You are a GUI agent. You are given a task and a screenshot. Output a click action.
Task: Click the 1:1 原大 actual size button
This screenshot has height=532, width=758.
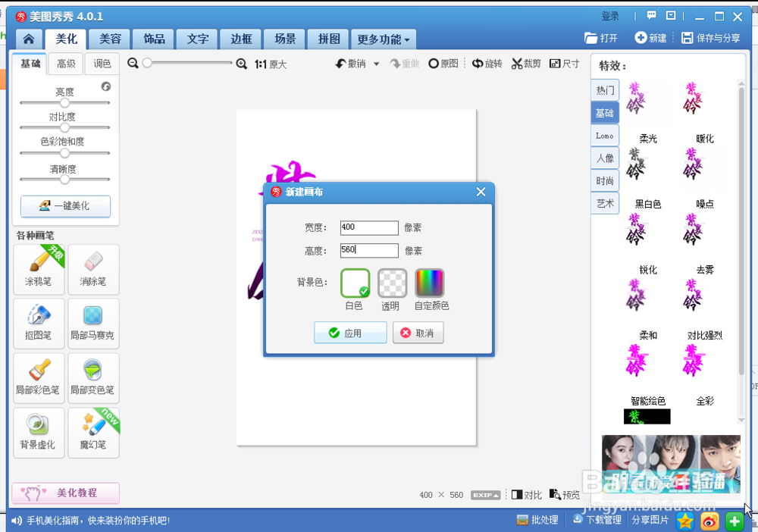[x=271, y=64]
